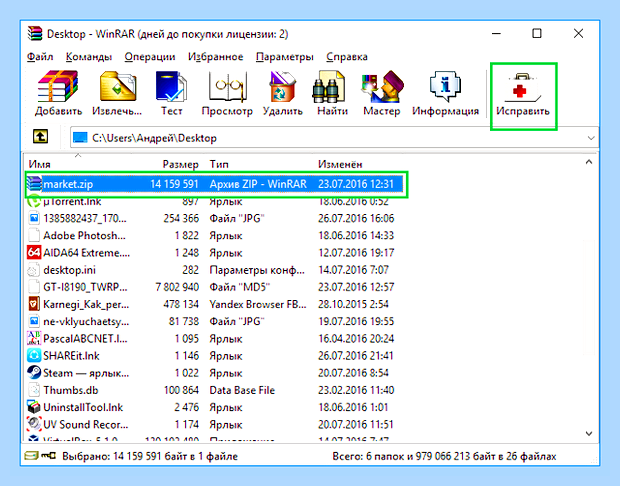Image resolution: width=620 pixels, height=486 pixels.
Task: Open the Просмотр (View) tool
Action: point(227,94)
